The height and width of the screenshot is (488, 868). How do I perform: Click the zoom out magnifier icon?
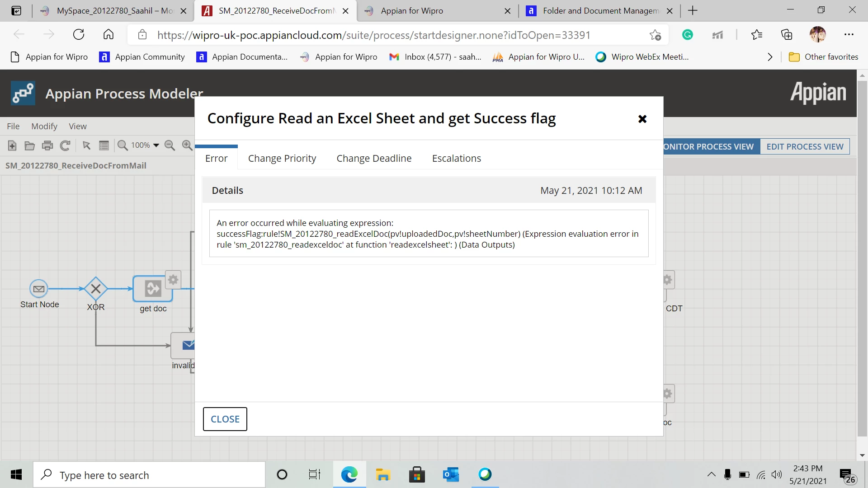pyautogui.click(x=170, y=145)
